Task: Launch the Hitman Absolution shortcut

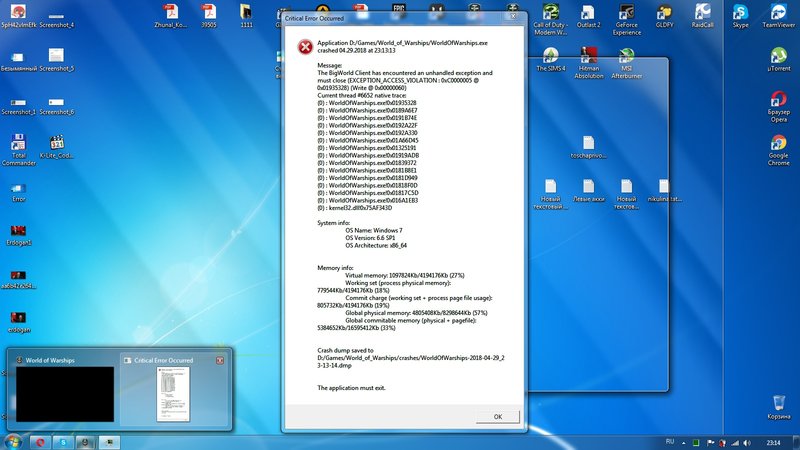Action: (589, 63)
